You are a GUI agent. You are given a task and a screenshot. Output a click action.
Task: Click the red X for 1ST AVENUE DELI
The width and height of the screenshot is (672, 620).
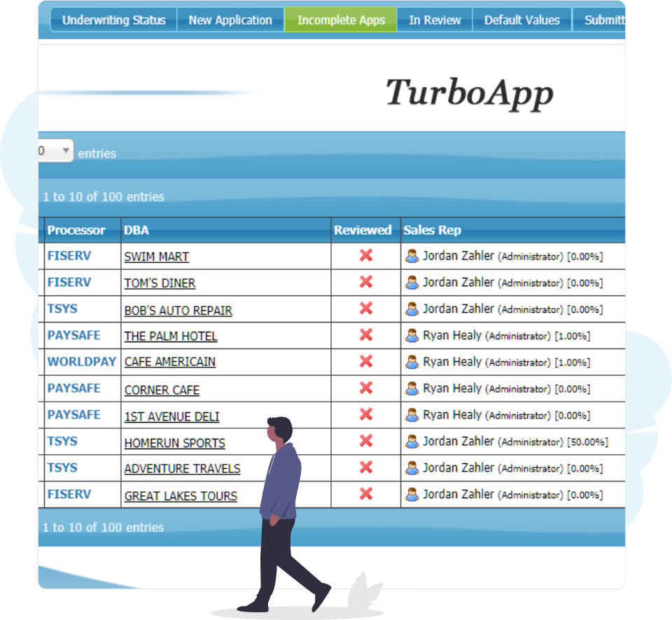coord(366,414)
